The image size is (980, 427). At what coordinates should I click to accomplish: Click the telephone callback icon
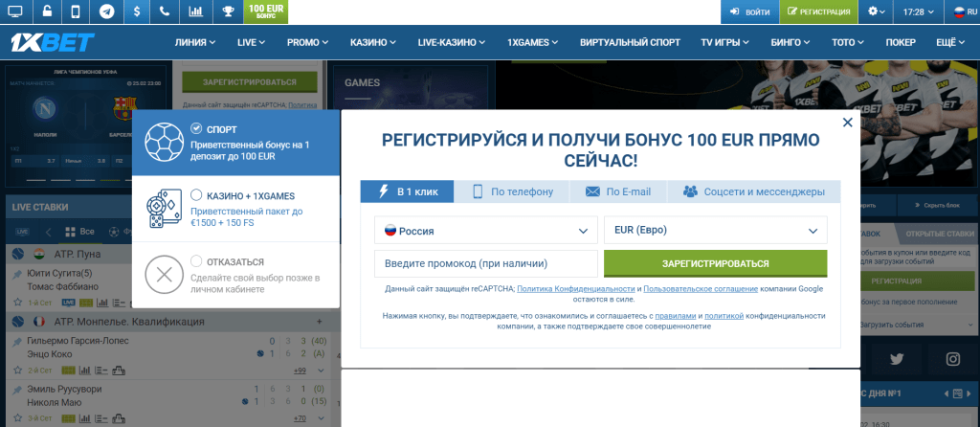pos(166,11)
